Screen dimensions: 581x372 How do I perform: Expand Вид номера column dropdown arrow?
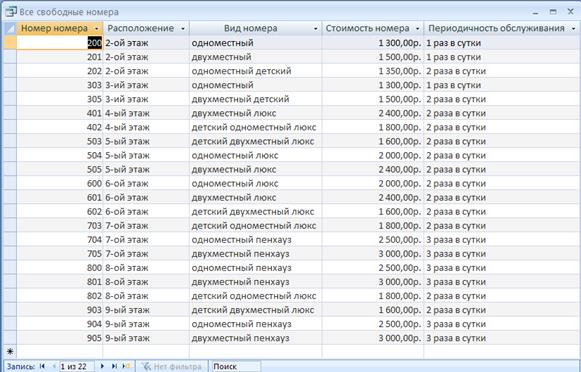coord(316,29)
